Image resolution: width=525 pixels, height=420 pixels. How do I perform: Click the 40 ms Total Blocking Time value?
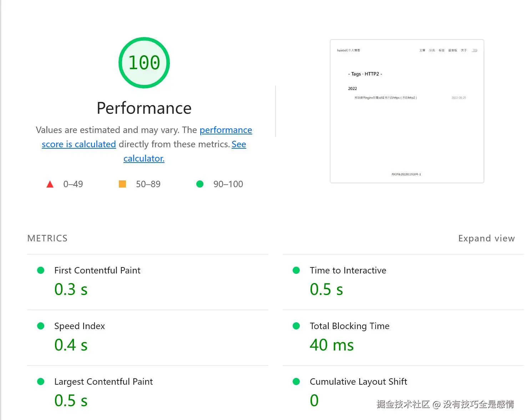coord(332,345)
